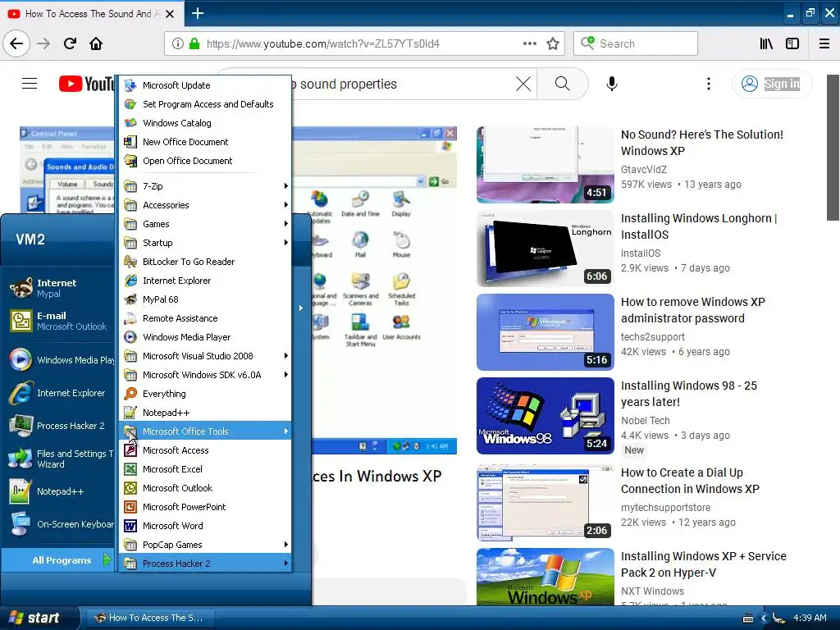
Task: Launch MyPal 68 browser
Action: tap(205, 299)
